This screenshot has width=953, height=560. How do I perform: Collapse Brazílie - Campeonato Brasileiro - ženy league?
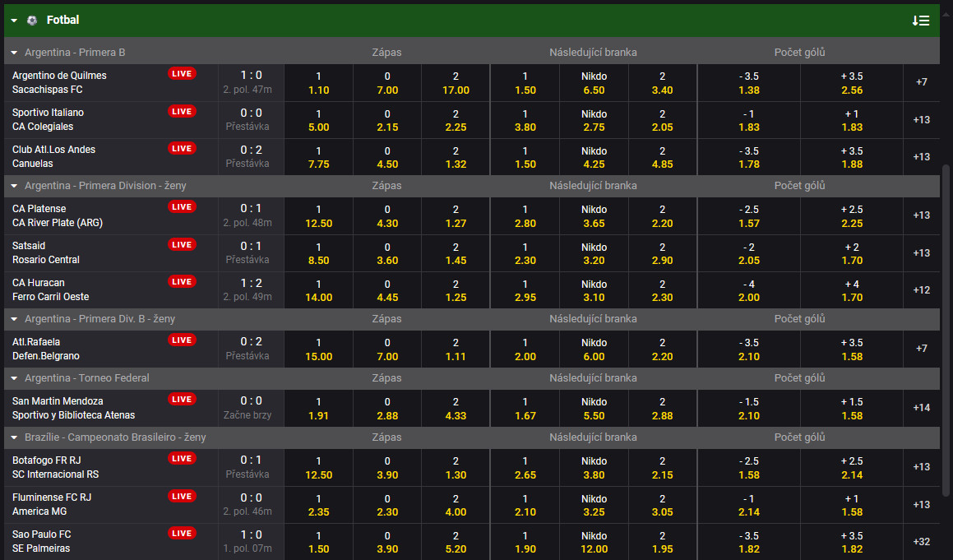coord(14,437)
